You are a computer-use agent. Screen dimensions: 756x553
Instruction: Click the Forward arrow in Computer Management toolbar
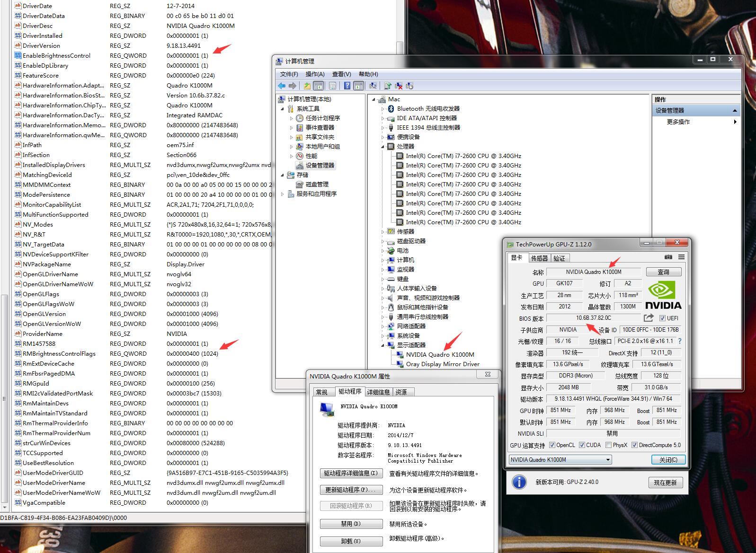pyautogui.click(x=292, y=86)
